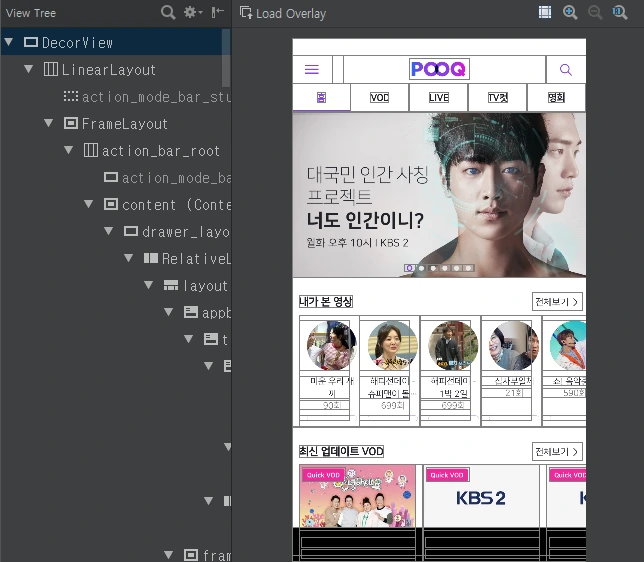Click the FrameLayout node icon
This screenshot has width=644, height=562.
(x=71, y=123)
